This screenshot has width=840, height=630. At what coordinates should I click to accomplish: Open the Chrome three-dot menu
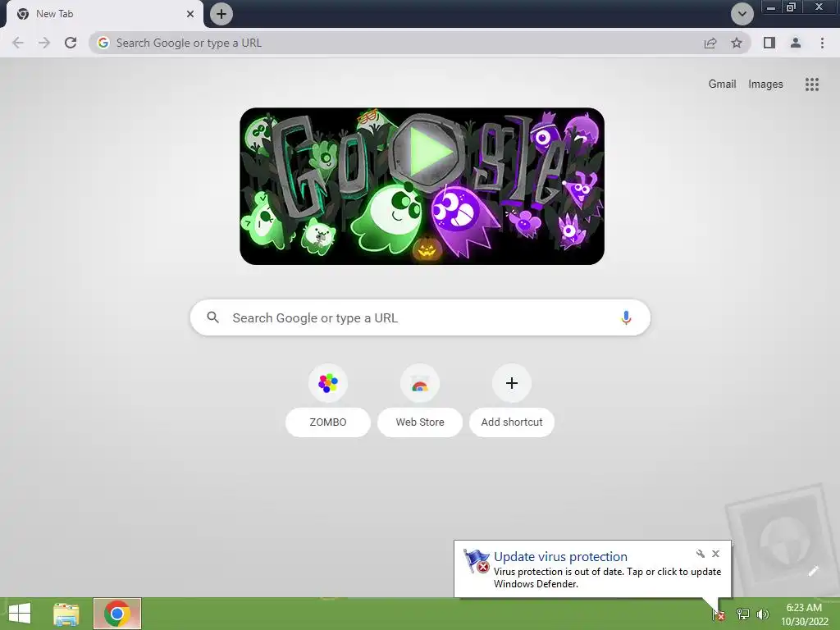click(822, 43)
